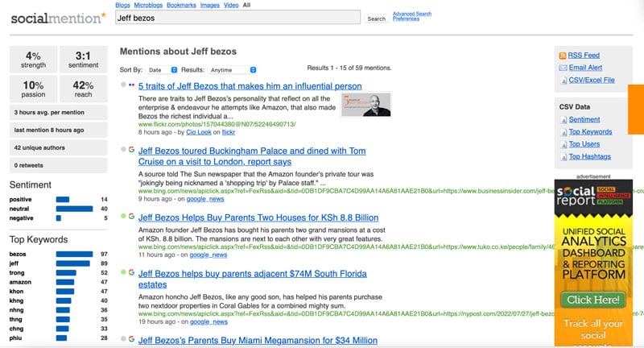Click Google icon beside Miami Megamansion result
This screenshot has width=644, height=348.
pyautogui.click(x=131, y=339)
